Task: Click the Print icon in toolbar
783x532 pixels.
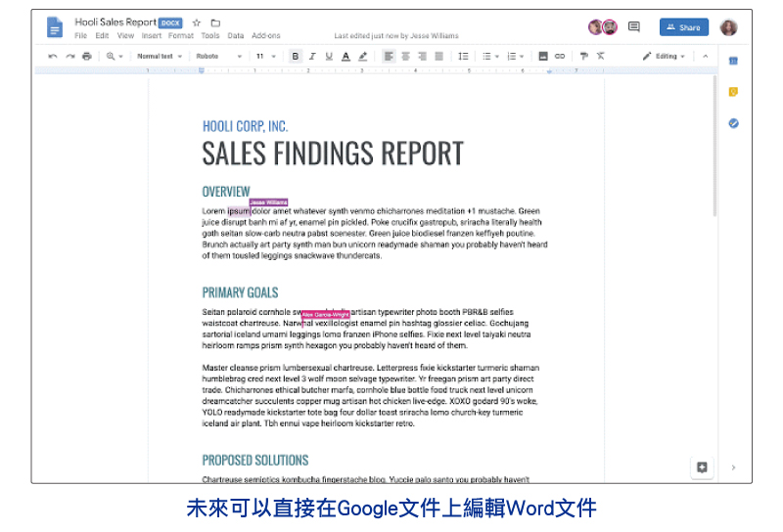Action: [87, 57]
